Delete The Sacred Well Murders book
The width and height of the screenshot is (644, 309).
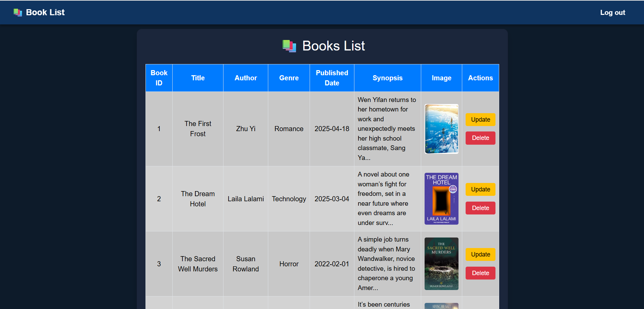[x=481, y=273]
